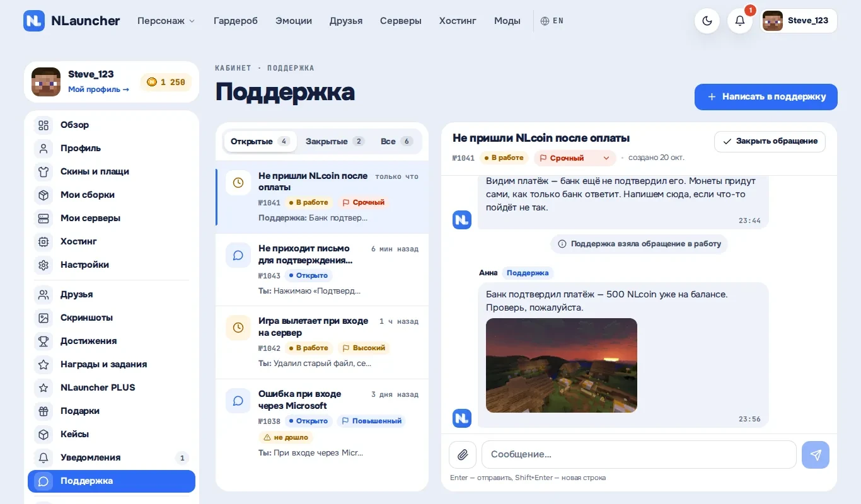
Task: Click the Поддержка sidebar chat icon
Action: click(43, 481)
